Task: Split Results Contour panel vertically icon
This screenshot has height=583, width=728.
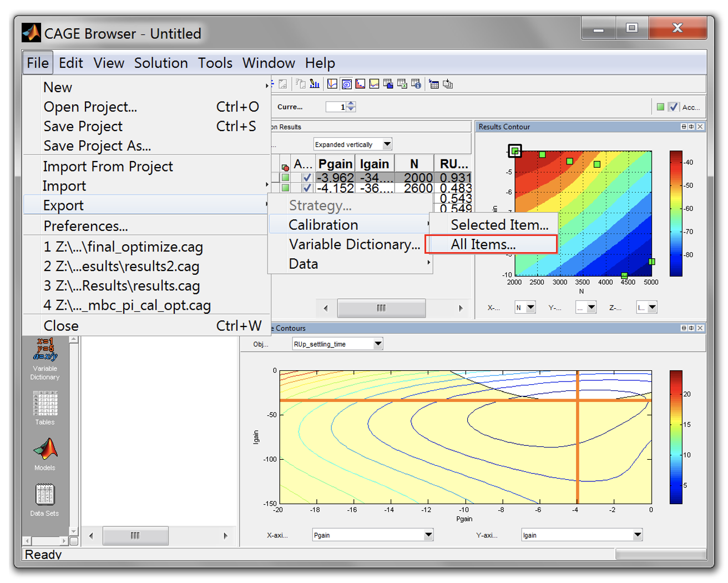Action: 691,127
